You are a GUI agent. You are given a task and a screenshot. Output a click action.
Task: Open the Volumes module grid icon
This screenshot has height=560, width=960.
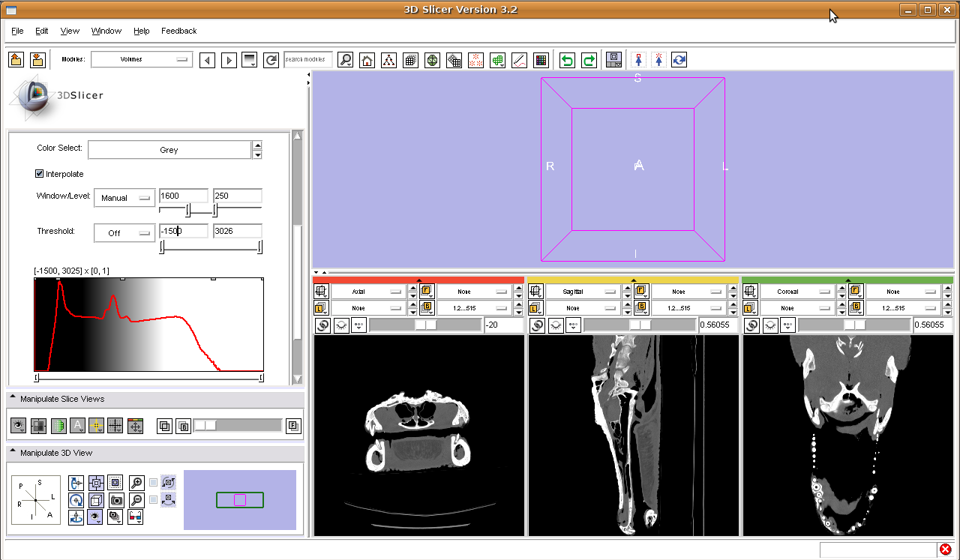pos(410,60)
